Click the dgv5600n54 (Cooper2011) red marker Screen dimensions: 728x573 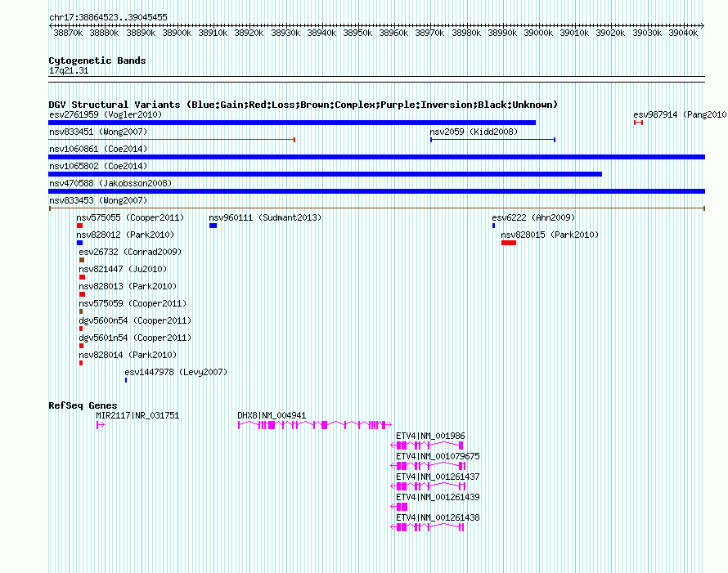click(81, 329)
